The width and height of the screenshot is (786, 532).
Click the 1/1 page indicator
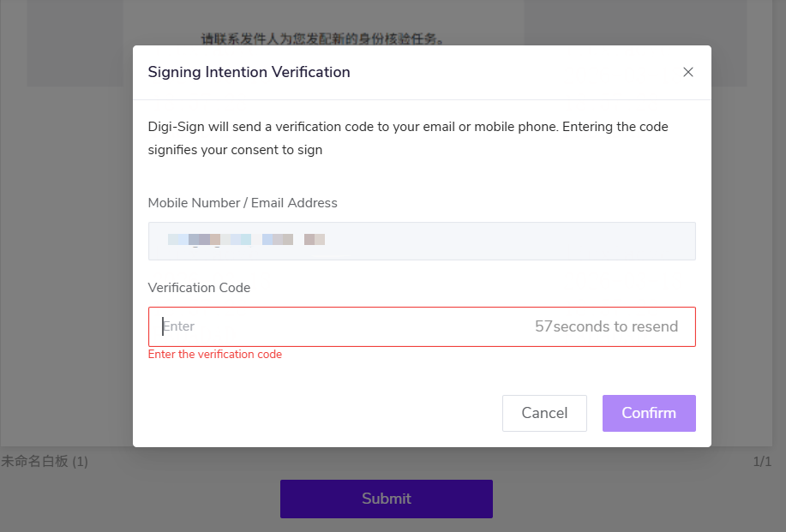[x=762, y=462]
